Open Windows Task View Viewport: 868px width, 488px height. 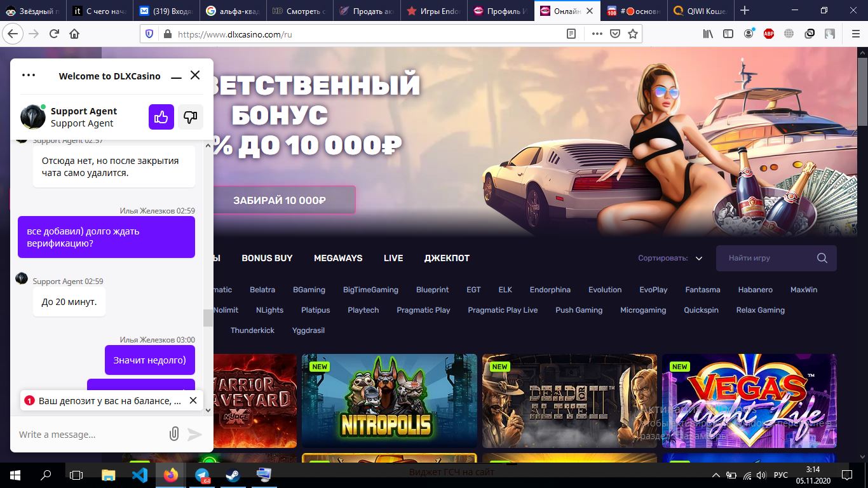click(x=76, y=475)
